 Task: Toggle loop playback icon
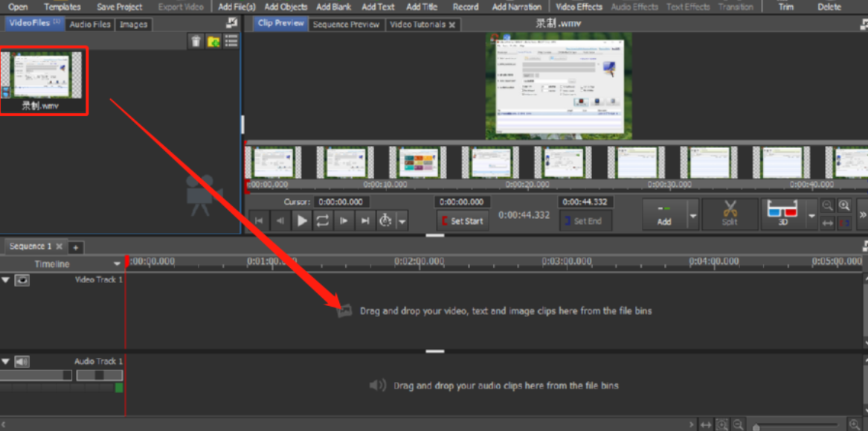point(322,220)
